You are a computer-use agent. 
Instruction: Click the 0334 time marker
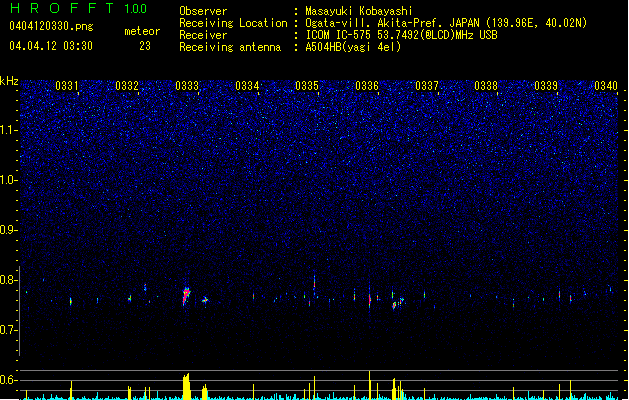247,85
